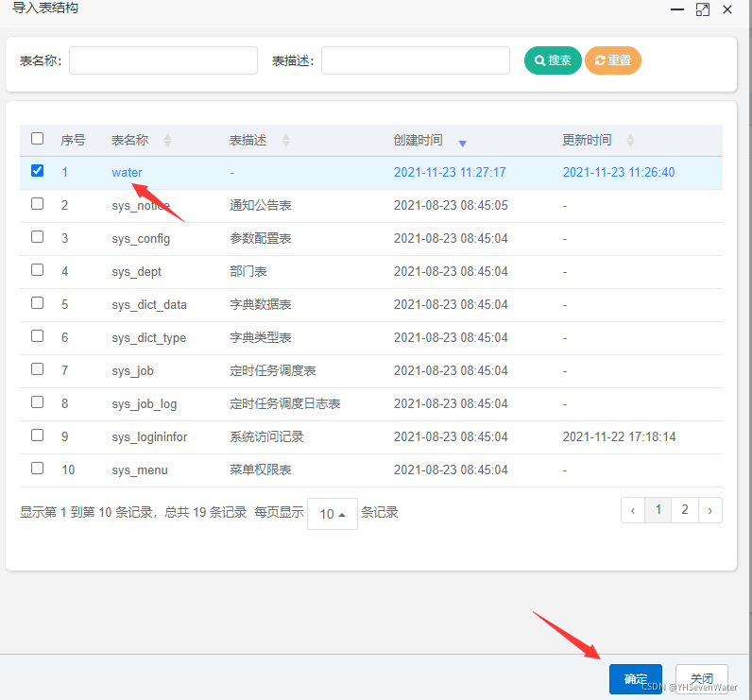This screenshot has width=752, height=700.
Task: Click creation time 2021-08-23 08:45:05
Action: [451, 206]
